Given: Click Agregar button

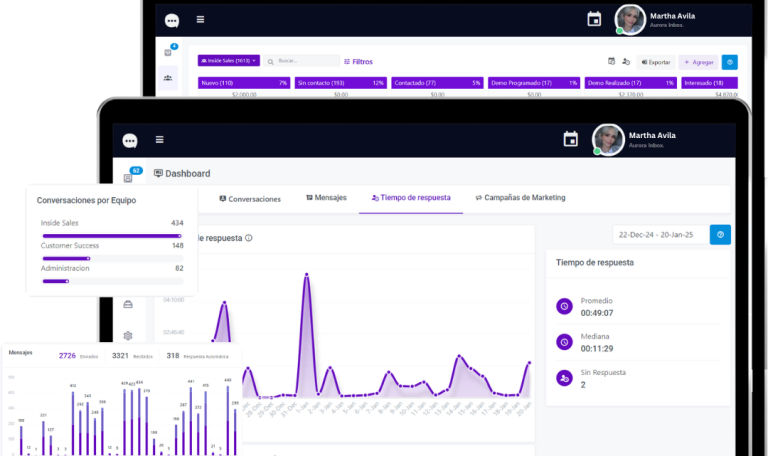Looking at the screenshot, I should tap(698, 62).
